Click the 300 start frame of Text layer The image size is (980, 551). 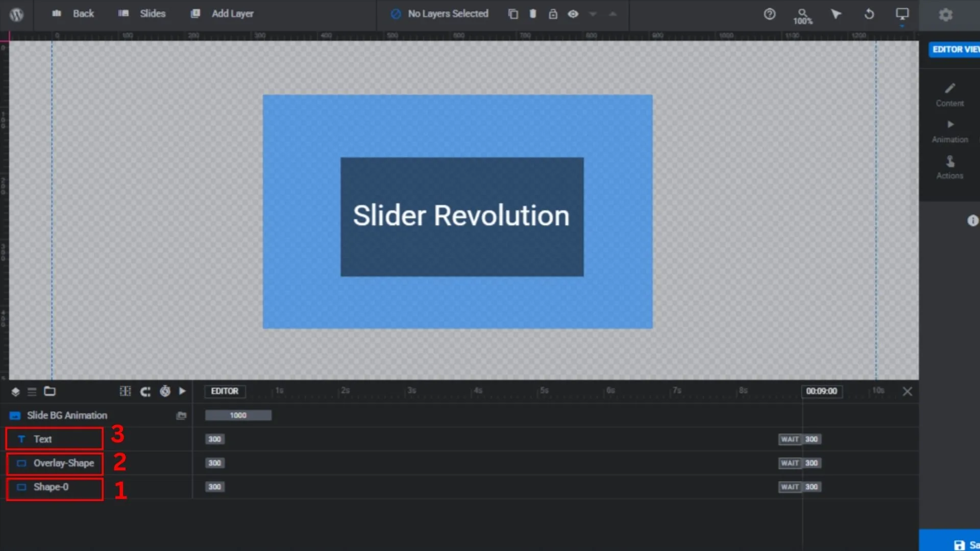214,439
